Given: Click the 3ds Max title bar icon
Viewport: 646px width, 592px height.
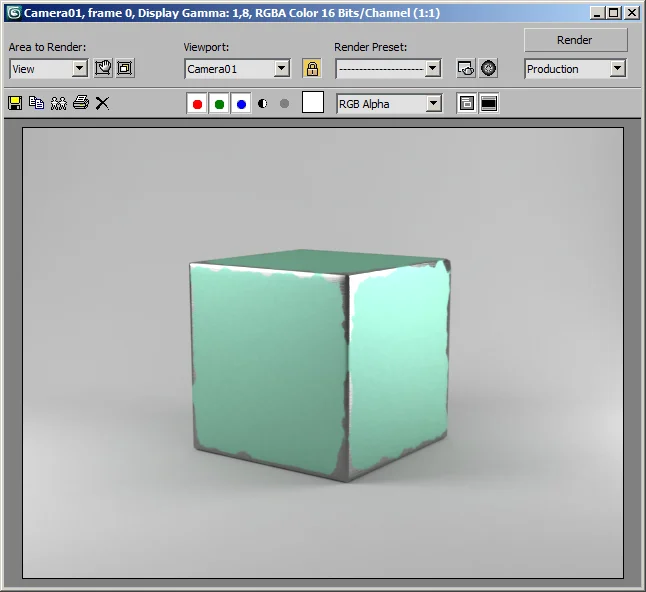Looking at the screenshot, I should [14, 13].
